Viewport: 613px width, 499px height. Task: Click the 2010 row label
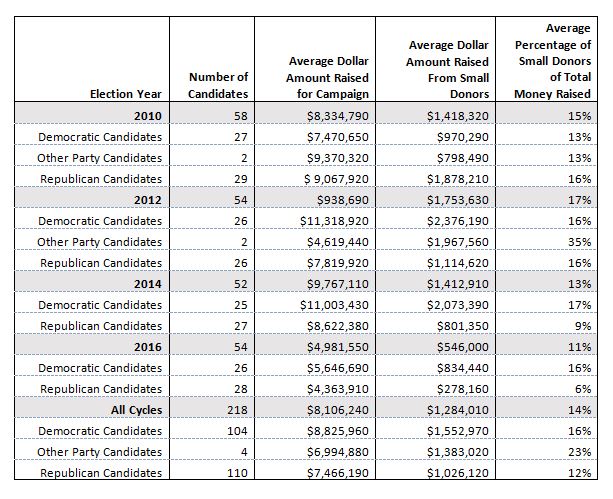pos(148,116)
